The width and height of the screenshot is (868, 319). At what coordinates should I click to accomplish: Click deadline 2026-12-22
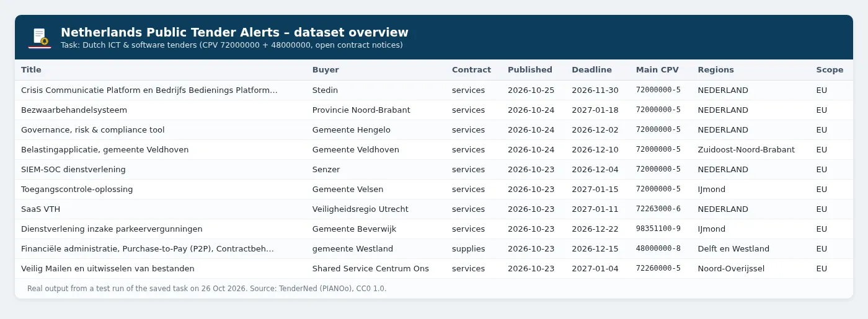(595, 229)
